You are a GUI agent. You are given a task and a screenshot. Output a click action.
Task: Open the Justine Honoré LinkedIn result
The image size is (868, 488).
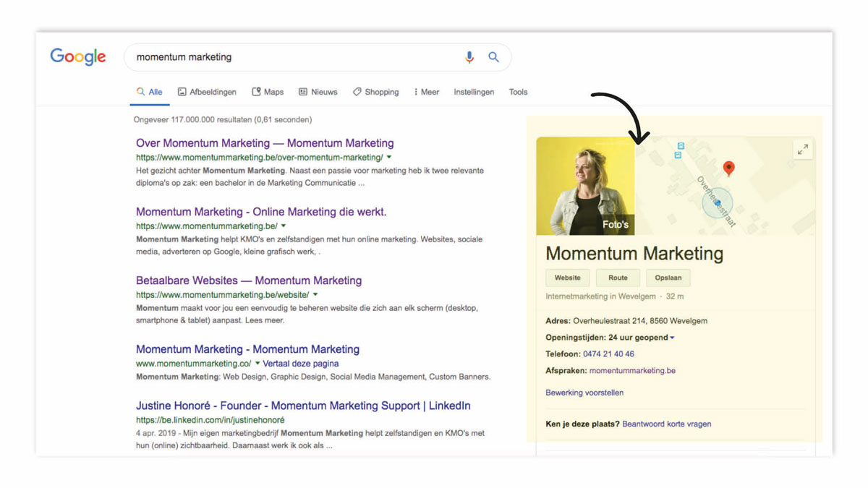(x=303, y=406)
